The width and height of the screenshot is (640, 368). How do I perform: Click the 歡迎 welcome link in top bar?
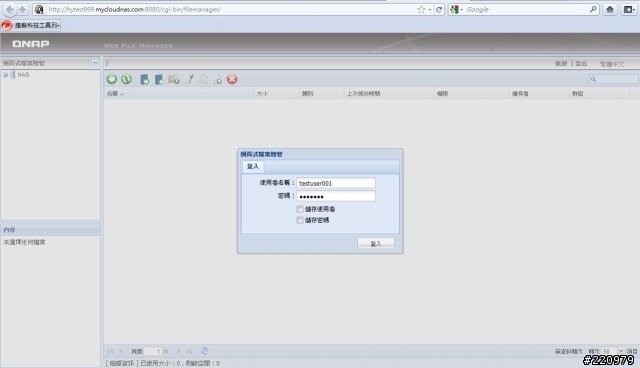561,64
